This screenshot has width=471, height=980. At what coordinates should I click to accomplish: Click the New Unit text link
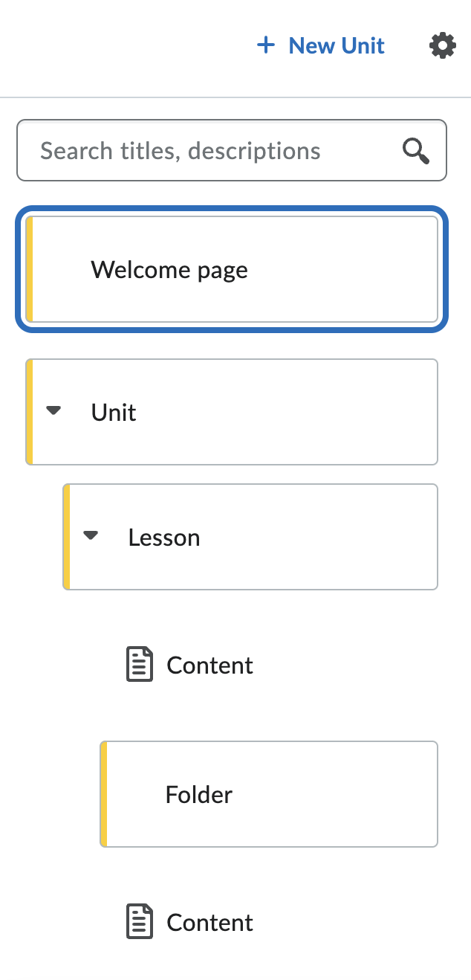pyautogui.click(x=337, y=46)
